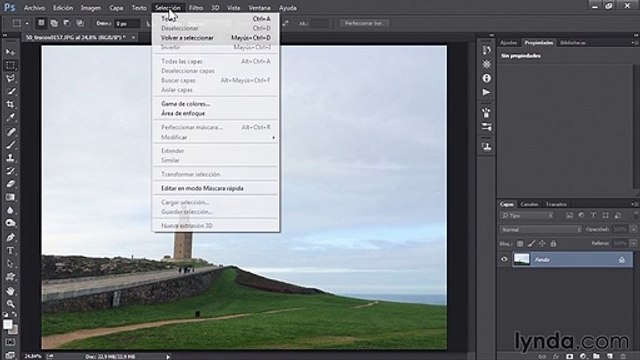Viewport: 640px width, 360px height.
Task: Open the Actions panel play icon
Action: 486,92
